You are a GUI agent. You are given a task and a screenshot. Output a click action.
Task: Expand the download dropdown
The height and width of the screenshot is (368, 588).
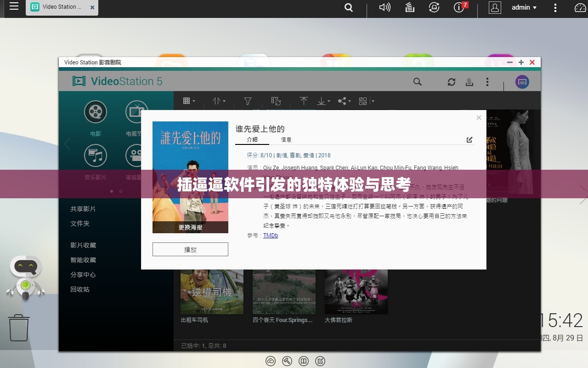323,101
